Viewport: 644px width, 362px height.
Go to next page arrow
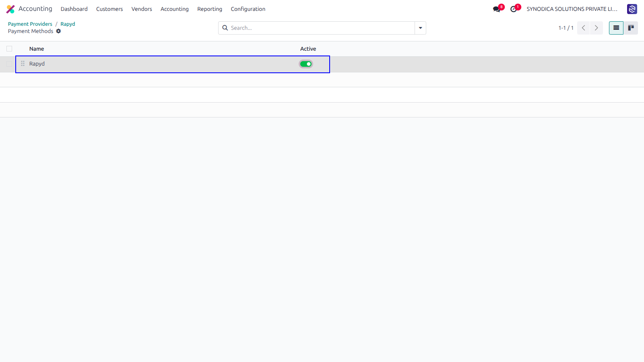pyautogui.click(x=597, y=28)
